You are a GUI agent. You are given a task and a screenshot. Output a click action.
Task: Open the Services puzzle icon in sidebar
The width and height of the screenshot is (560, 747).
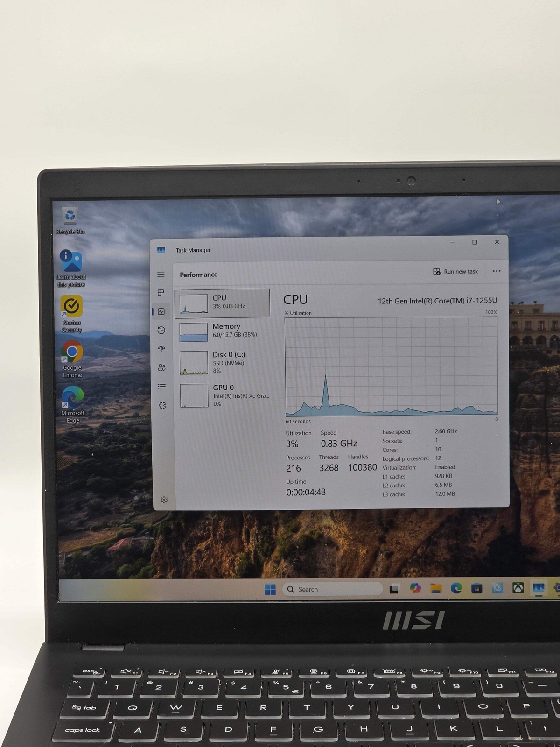162,405
